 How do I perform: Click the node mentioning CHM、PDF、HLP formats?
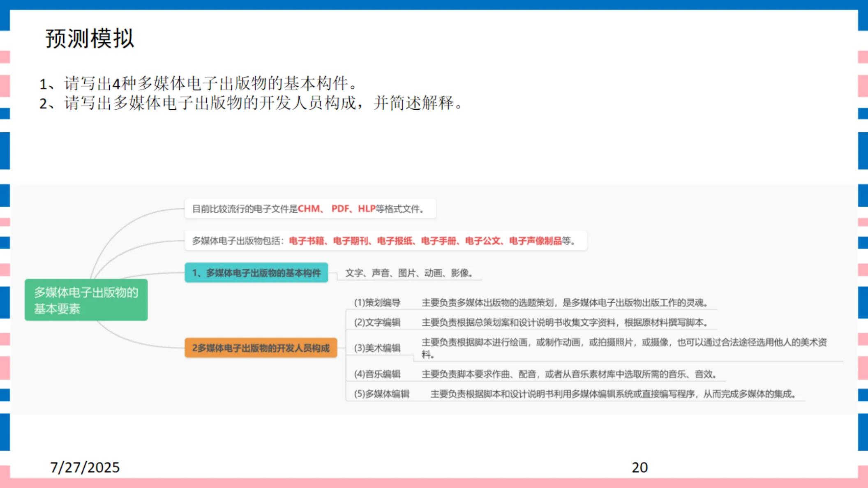[310, 209]
